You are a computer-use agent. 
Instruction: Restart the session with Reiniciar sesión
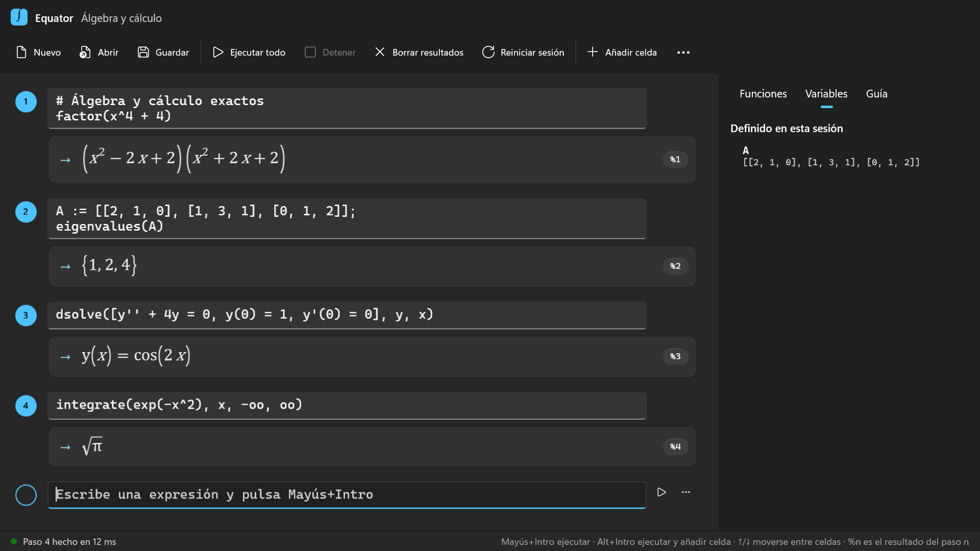pyautogui.click(x=523, y=52)
